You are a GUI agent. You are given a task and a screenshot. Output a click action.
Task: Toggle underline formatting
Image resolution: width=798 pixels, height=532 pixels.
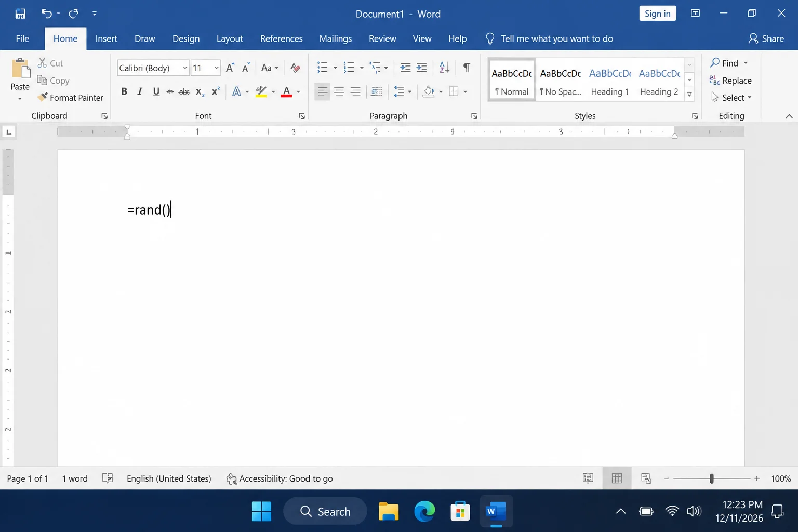coord(156,92)
